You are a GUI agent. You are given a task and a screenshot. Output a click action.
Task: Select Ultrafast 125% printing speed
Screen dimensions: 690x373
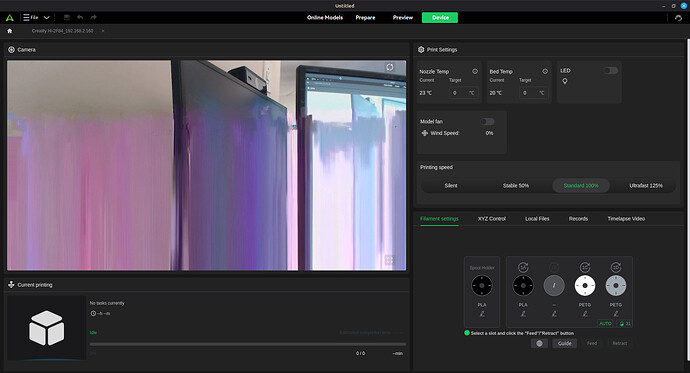(x=646, y=186)
